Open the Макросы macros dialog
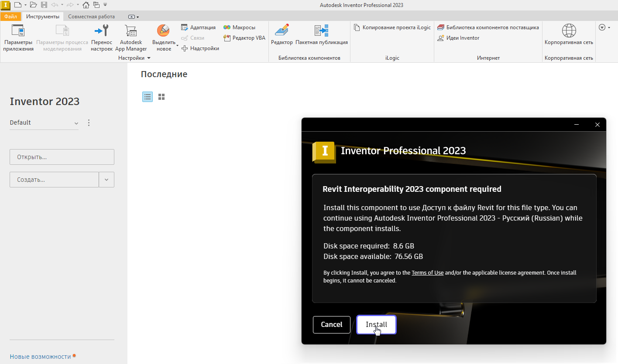This screenshot has width=618, height=364. [x=239, y=27]
